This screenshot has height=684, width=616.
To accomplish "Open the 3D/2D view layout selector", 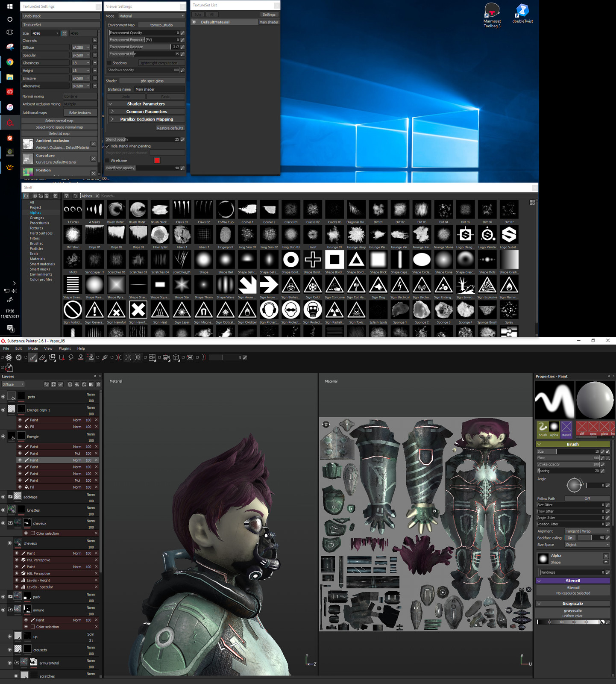I will (152, 357).
